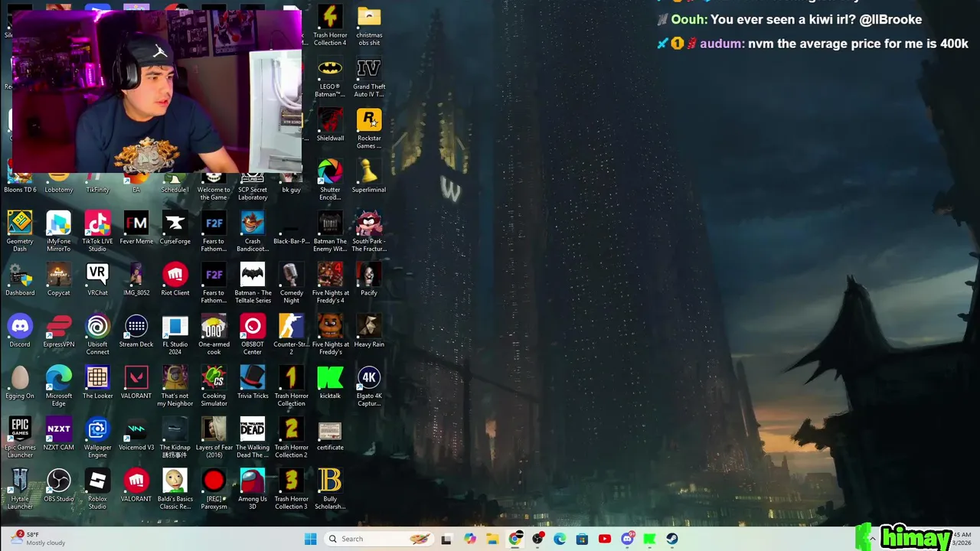
Task: Launch the Pacify game icon
Action: pos(369,279)
